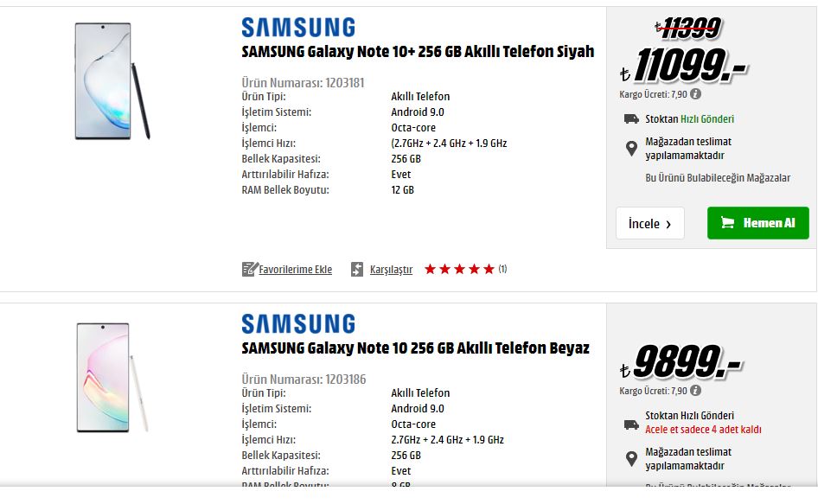Screen dimensions: 818x504
Task: Click the store location pin for Note 10+
Action: coord(631,149)
